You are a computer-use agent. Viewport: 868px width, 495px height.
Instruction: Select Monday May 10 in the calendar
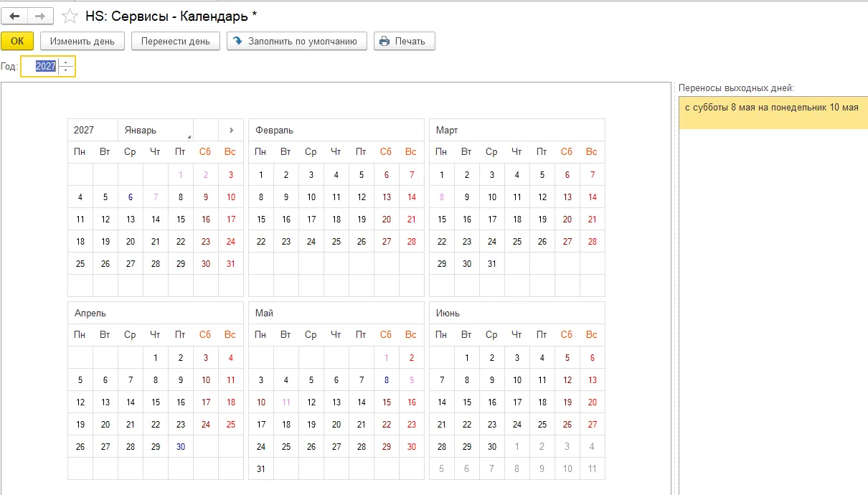pos(261,402)
